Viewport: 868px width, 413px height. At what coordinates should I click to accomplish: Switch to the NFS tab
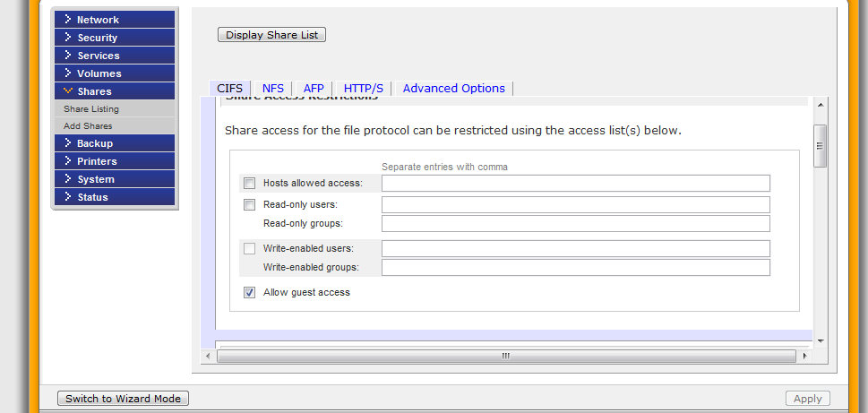click(x=273, y=88)
